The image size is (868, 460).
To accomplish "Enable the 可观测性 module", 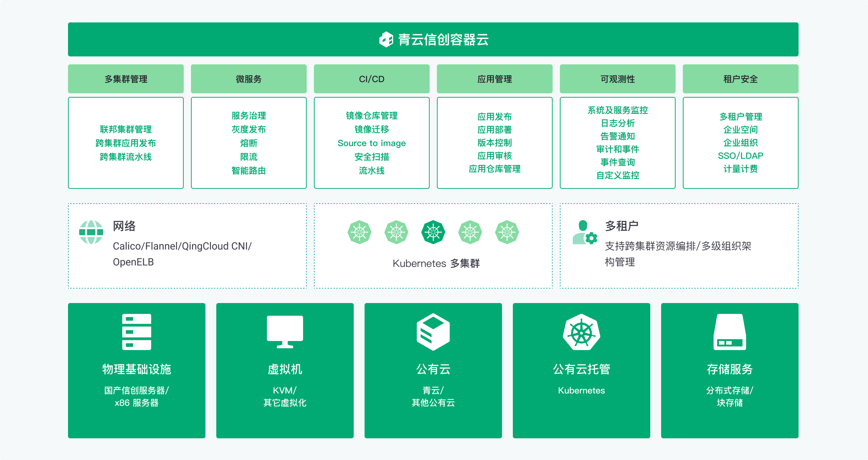I will click(x=617, y=78).
